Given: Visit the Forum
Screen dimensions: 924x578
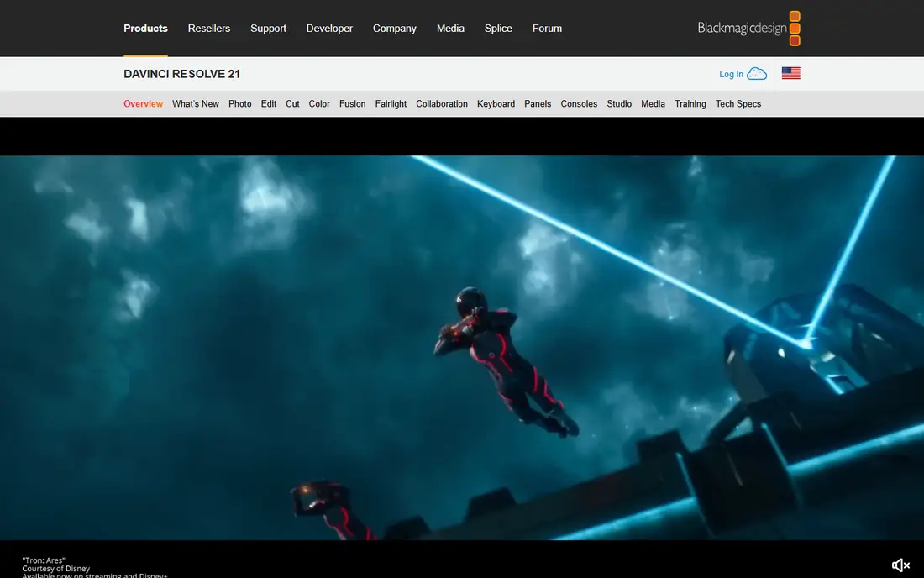Looking at the screenshot, I should coord(547,29).
